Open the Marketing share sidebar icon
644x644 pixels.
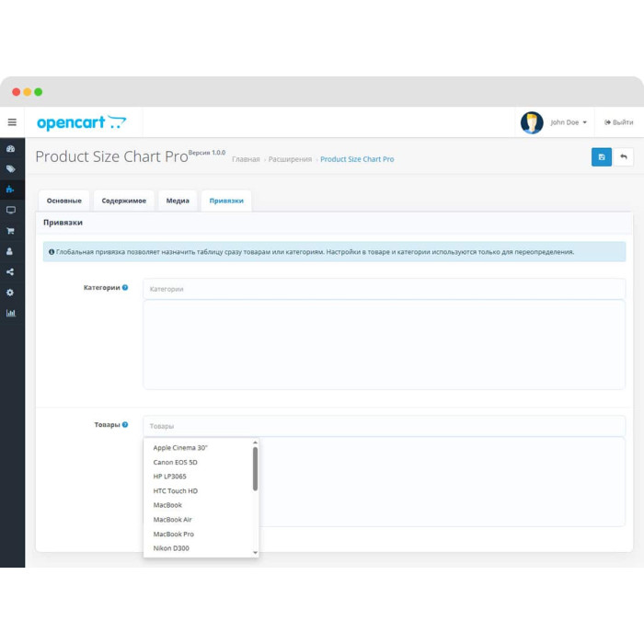(x=10, y=272)
